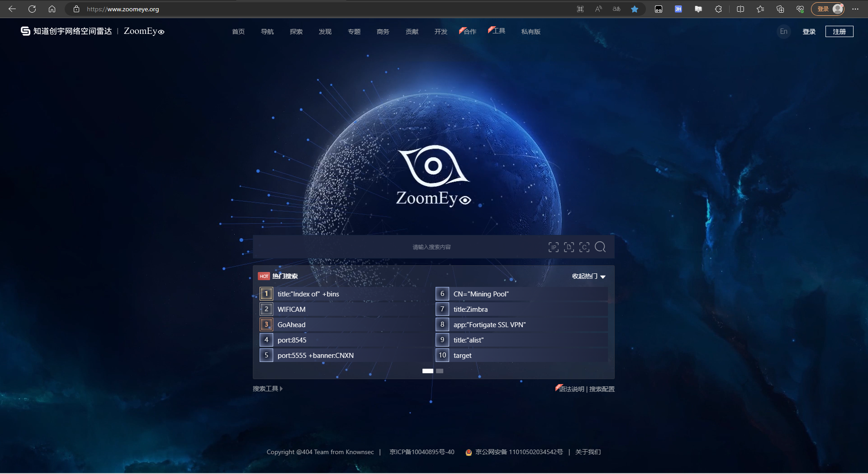868x474 pixels.
Task: Open the Collections icon
Action: tap(780, 9)
